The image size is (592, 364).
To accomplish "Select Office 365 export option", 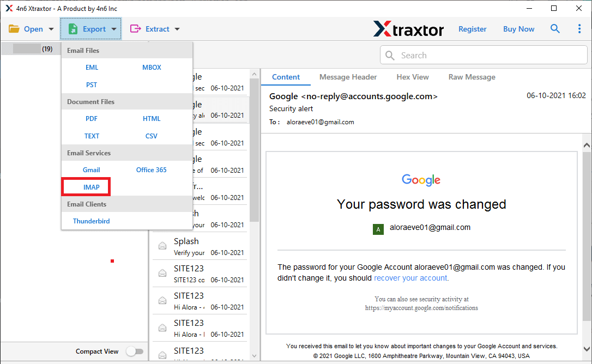I will (152, 170).
